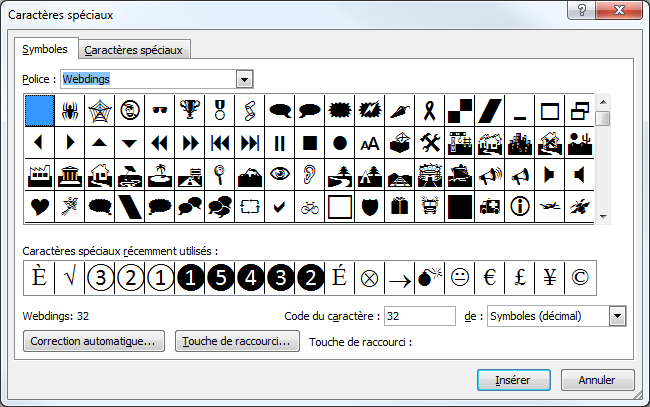Click the help question mark button
Image resolution: width=650 pixels, height=407 pixels.
click(581, 10)
